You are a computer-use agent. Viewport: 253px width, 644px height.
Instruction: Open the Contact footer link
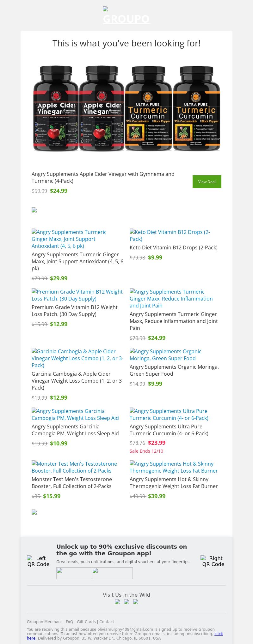coord(107,622)
